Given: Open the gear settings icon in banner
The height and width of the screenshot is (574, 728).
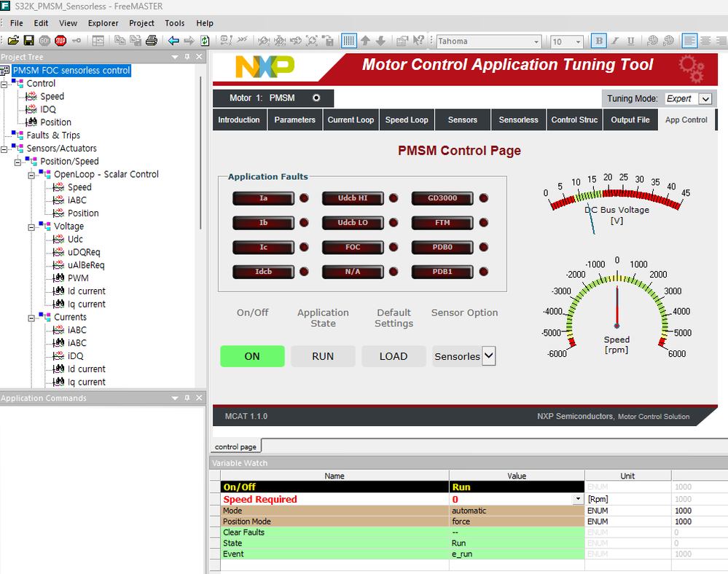Looking at the screenshot, I should pyautogui.click(x=692, y=68).
